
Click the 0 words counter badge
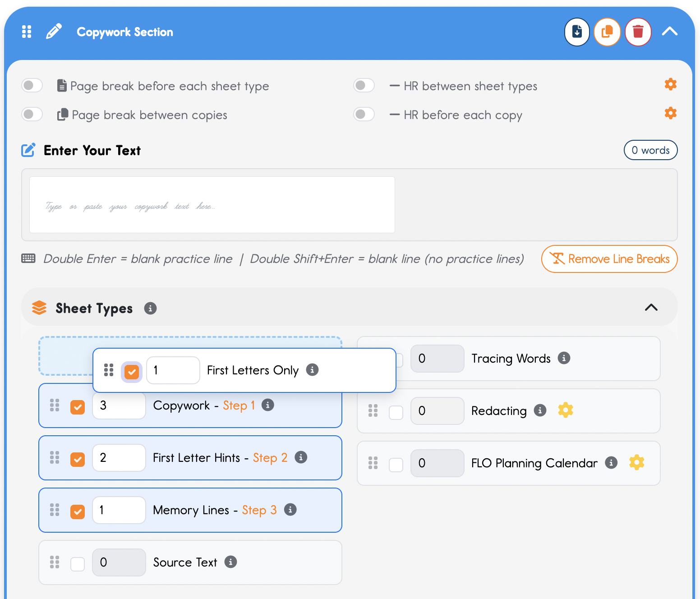650,150
